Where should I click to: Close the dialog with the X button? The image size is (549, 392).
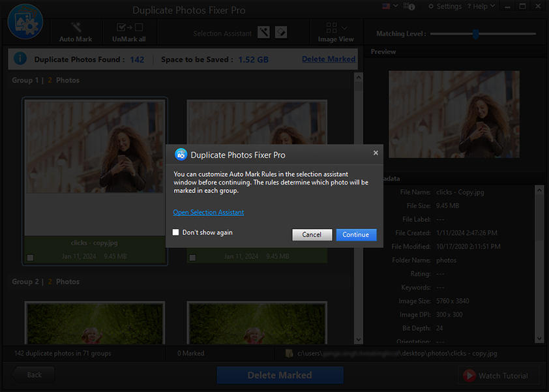(x=376, y=153)
